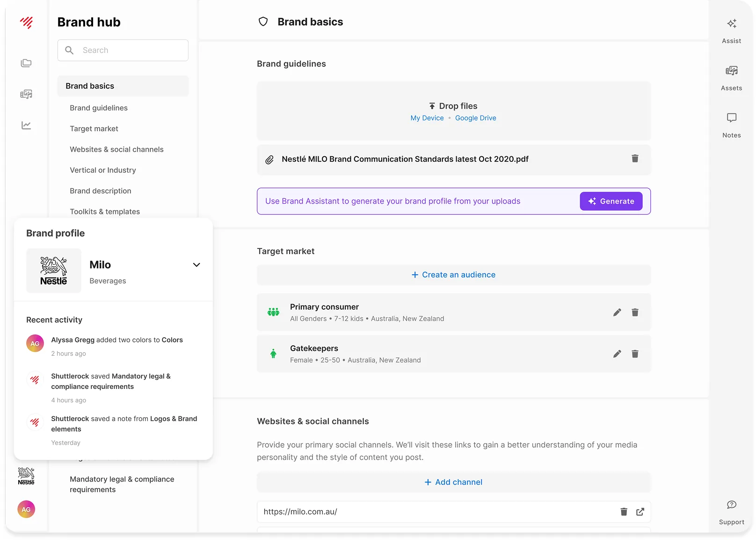This screenshot has height=540, width=756.
Task: Click the shield icon beside Brand basics title
Action: click(263, 22)
